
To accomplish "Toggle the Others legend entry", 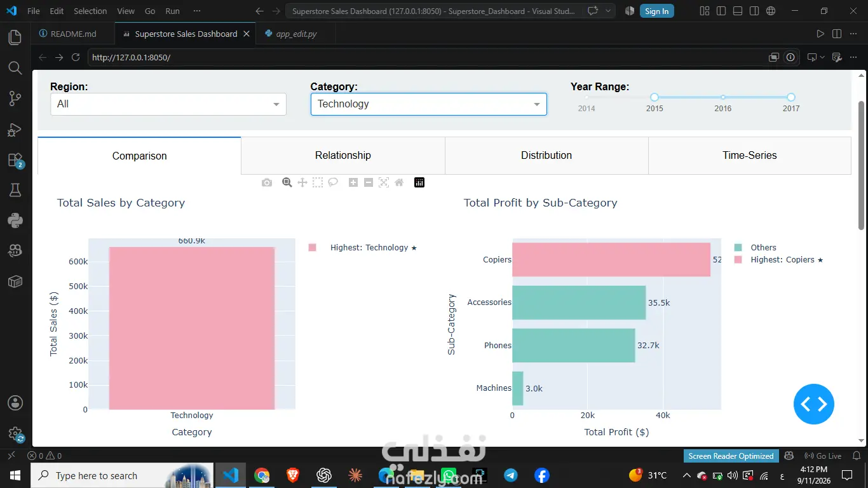I will coord(756,248).
